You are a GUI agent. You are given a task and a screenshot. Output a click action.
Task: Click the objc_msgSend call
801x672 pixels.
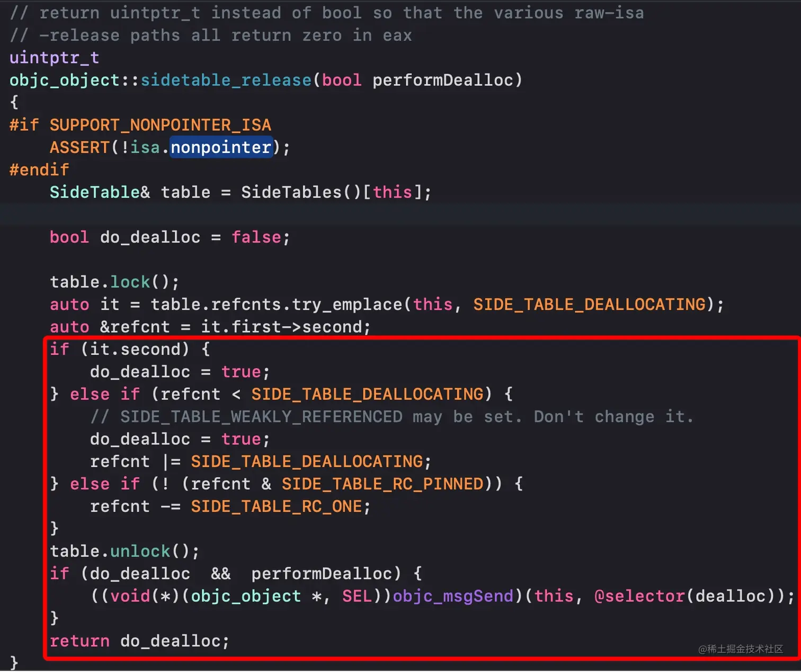click(x=453, y=596)
